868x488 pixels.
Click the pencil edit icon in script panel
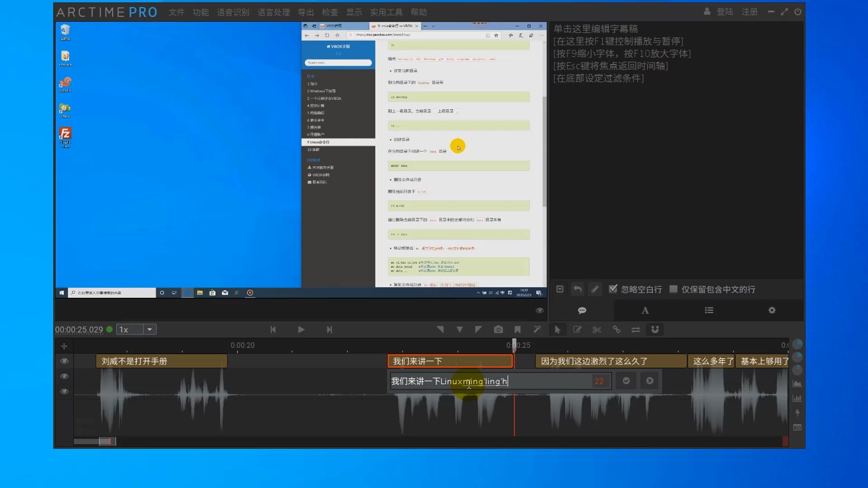[x=595, y=289]
